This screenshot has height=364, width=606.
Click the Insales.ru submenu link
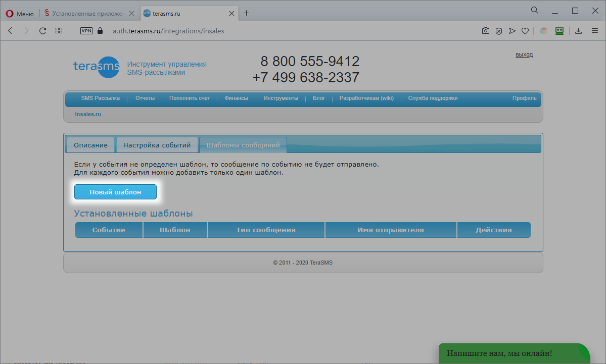coord(88,114)
